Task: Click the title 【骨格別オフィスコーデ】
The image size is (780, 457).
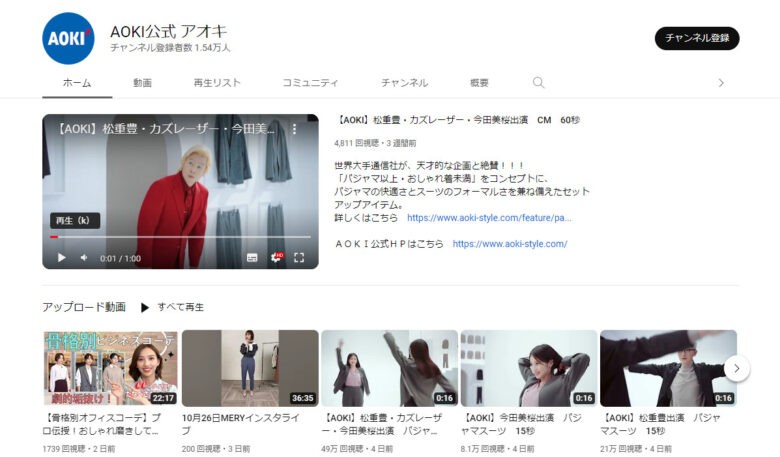Action: [x=102, y=424]
